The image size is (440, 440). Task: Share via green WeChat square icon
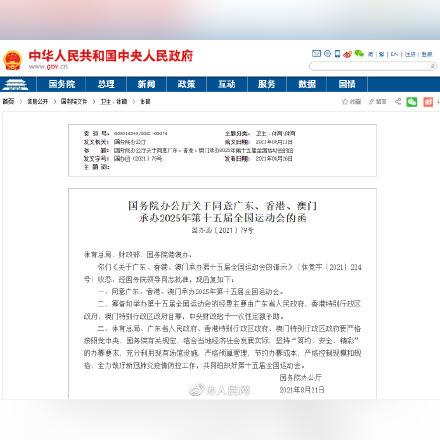pyautogui.click(x=412, y=102)
